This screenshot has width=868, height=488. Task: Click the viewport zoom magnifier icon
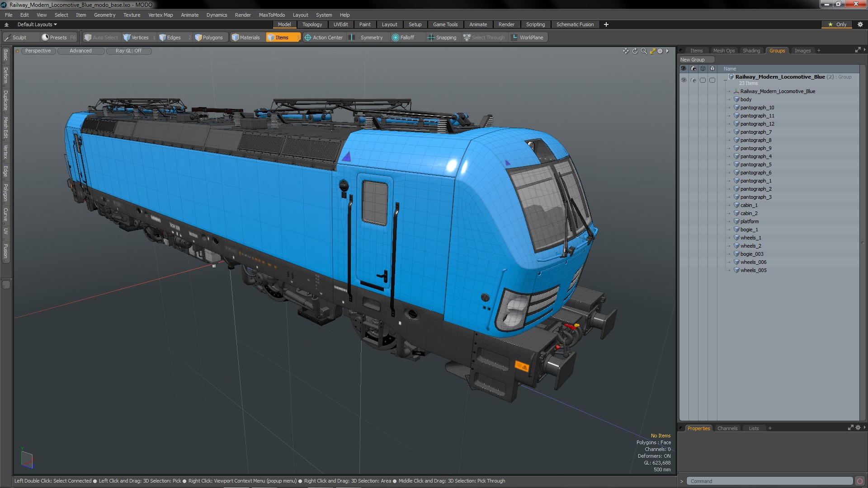pos(644,51)
